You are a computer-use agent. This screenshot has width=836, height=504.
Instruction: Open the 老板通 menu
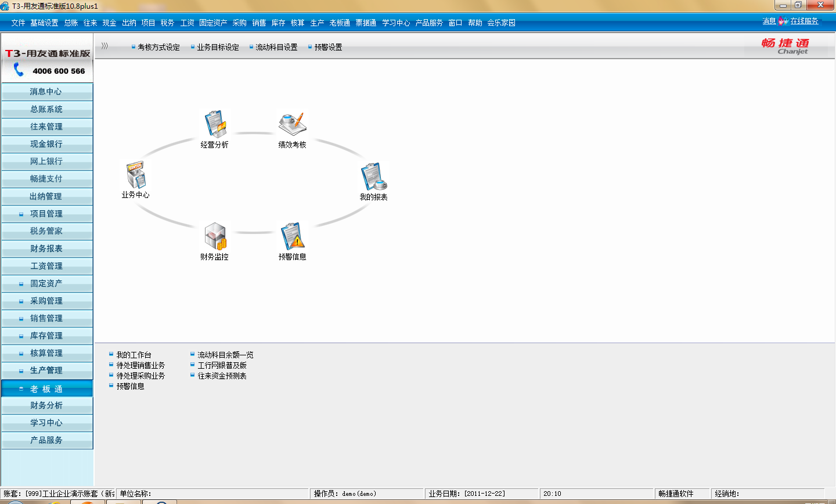[x=340, y=23]
